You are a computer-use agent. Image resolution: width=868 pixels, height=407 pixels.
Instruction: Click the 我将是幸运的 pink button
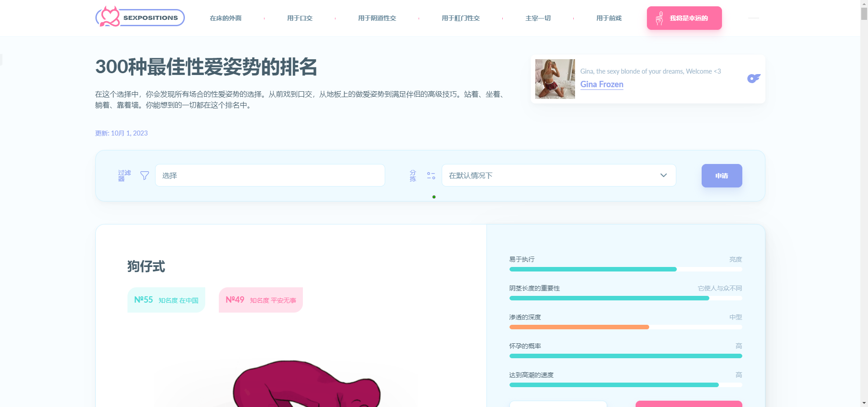click(684, 18)
